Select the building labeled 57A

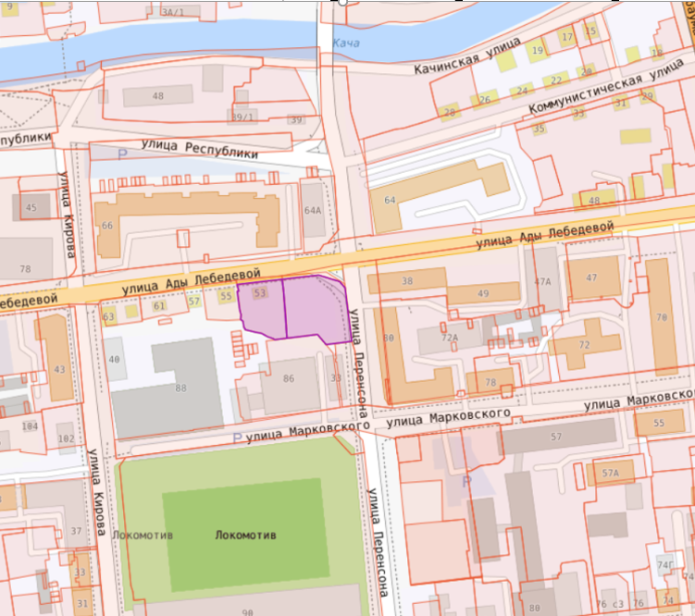pyautogui.click(x=609, y=474)
